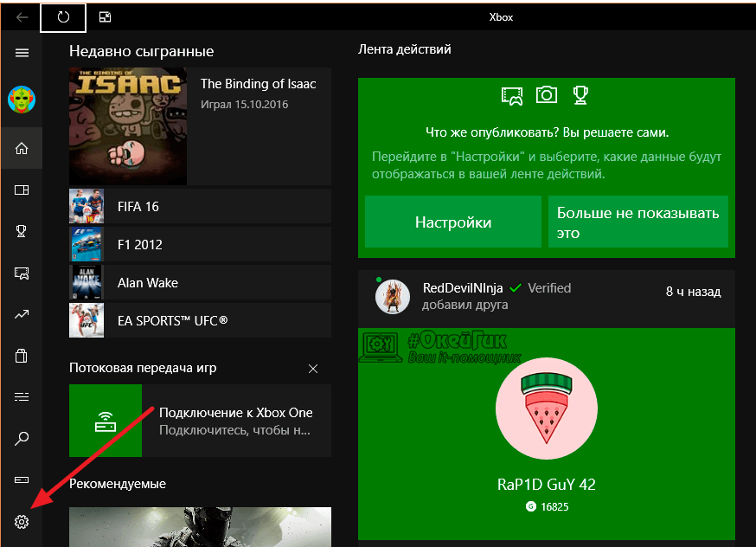Click Подключение к Xbox One text
This screenshot has width=756, height=547.
(236, 413)
